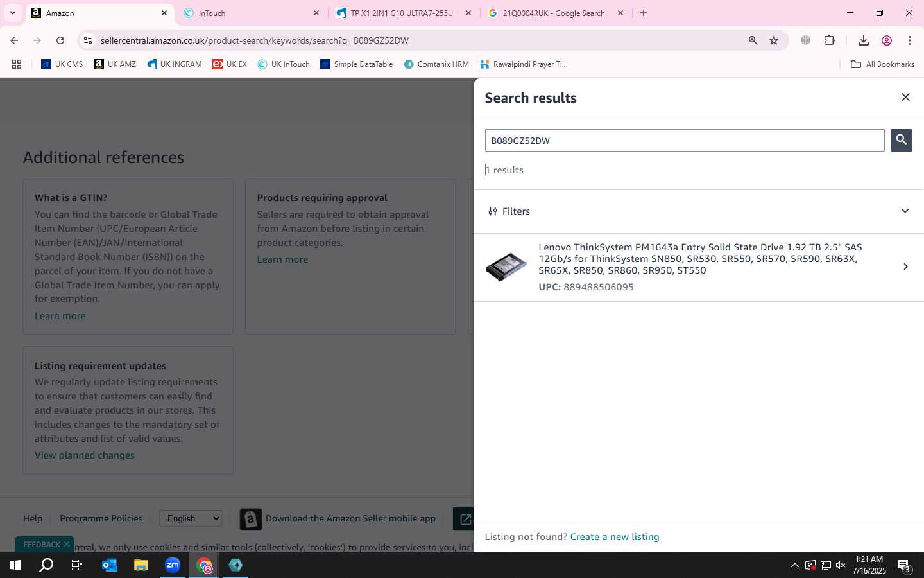View site information icon in address bar

[88, 40]
